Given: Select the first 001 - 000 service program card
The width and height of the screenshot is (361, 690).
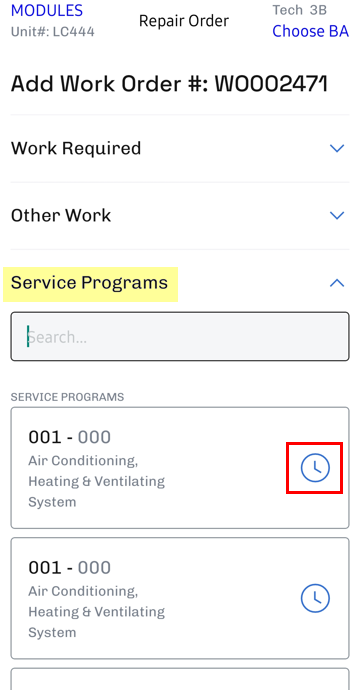Looking at the screenshot, I should (x=180, y=468).
